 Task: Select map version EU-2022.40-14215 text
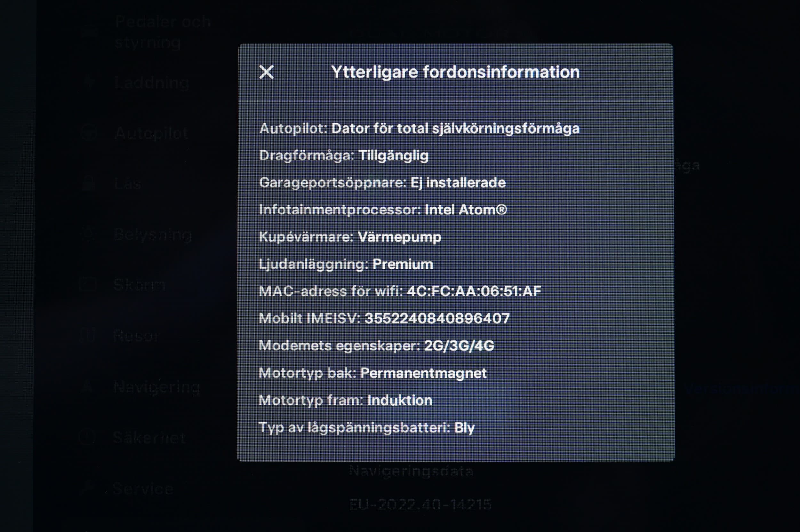(420, 505)
